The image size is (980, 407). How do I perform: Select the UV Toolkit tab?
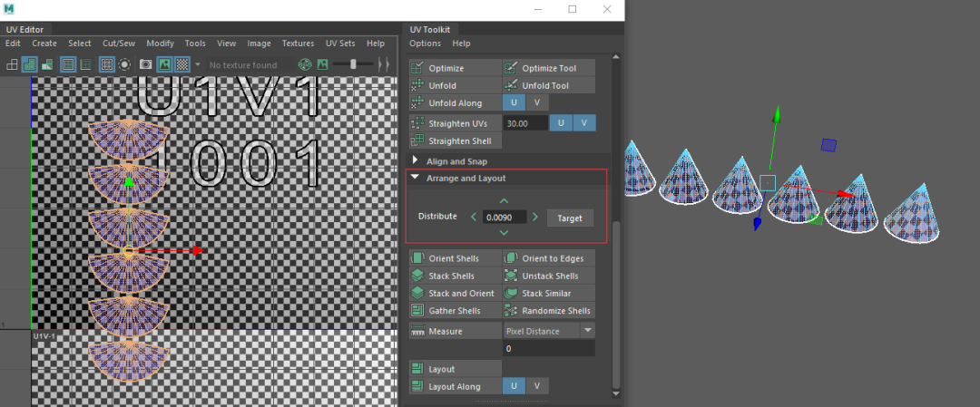point(430,29)
